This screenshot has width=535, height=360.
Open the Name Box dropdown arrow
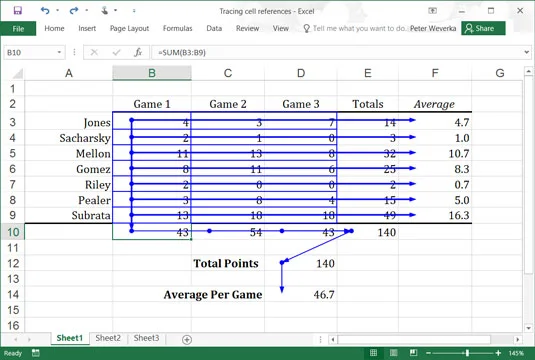(59, 53)
